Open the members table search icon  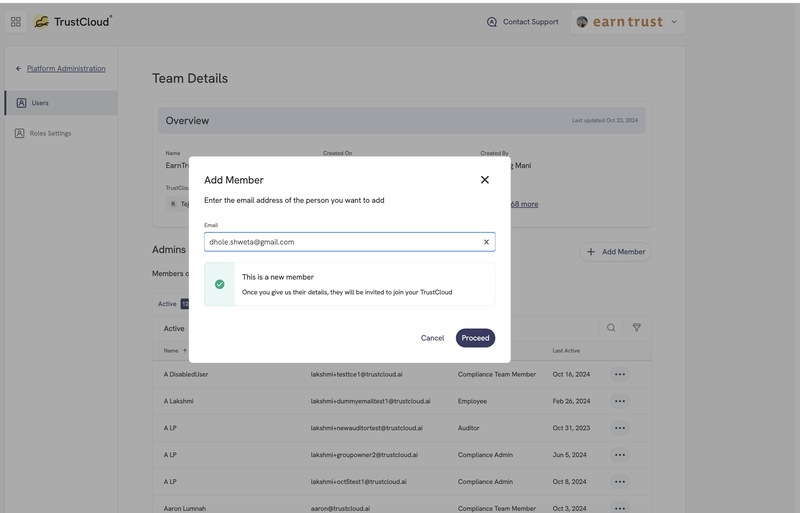click(611, 328)
